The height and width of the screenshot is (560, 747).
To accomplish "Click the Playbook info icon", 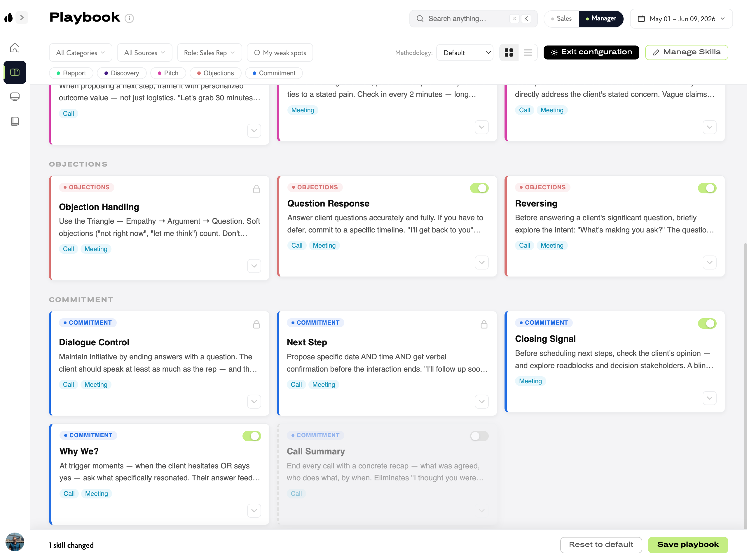I will click(129, 18).
